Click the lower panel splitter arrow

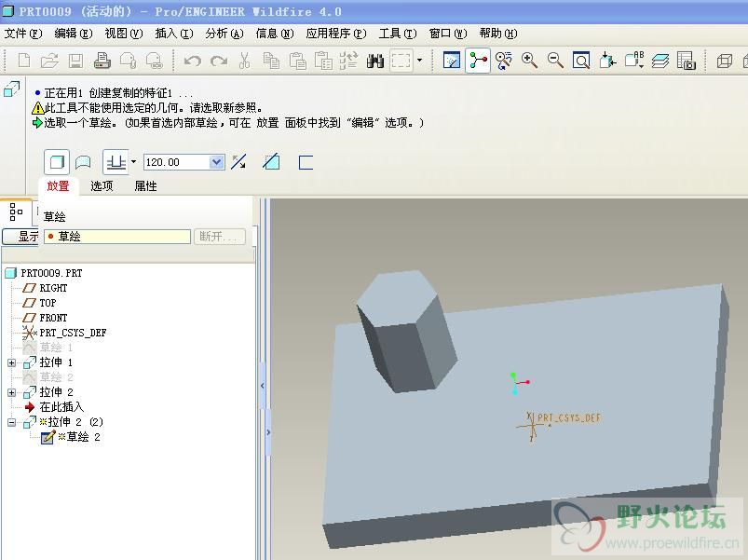268,432
